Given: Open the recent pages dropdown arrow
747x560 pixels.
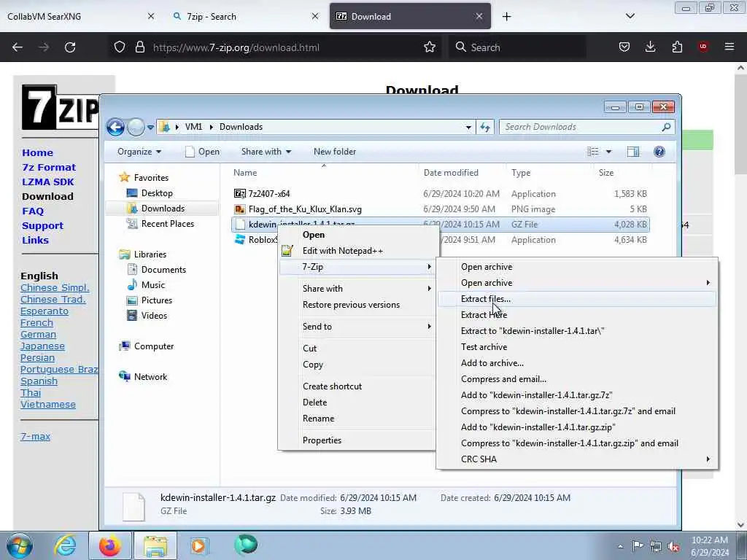Looking at the screenshot, I should click(150, 128).
